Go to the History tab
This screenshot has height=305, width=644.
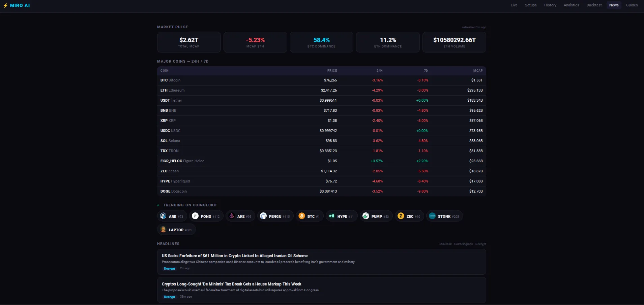pos(550,5)
